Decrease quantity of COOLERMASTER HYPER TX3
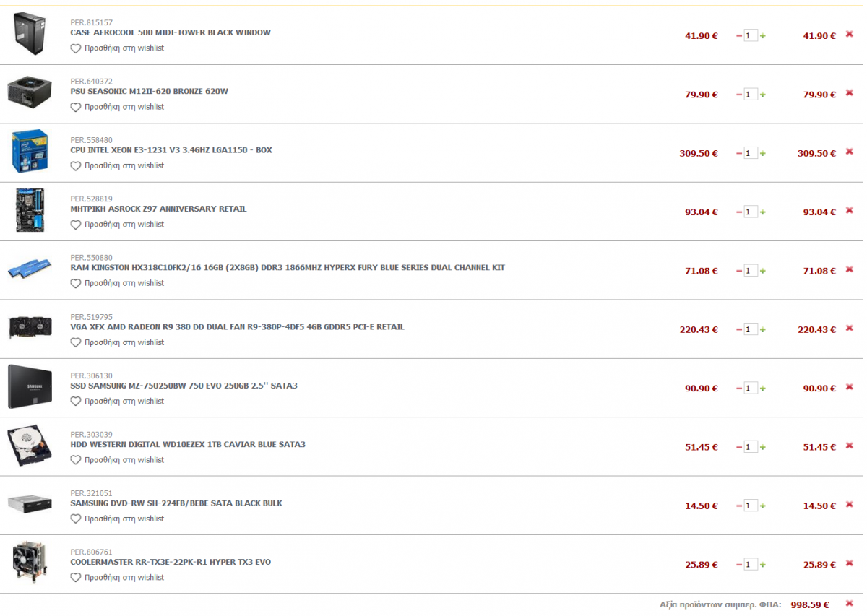This screenshot has width=867, height=616. [739, 565]
